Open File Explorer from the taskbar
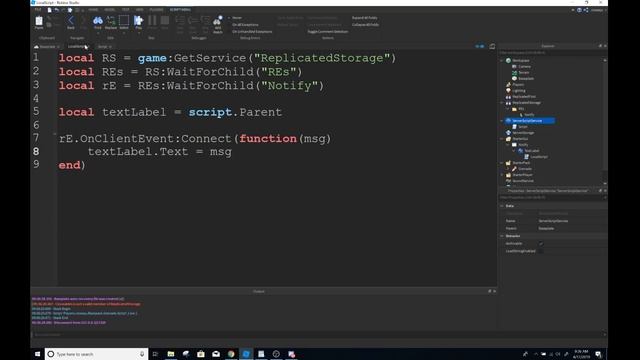640x360 pixels. tap(171, 354)
